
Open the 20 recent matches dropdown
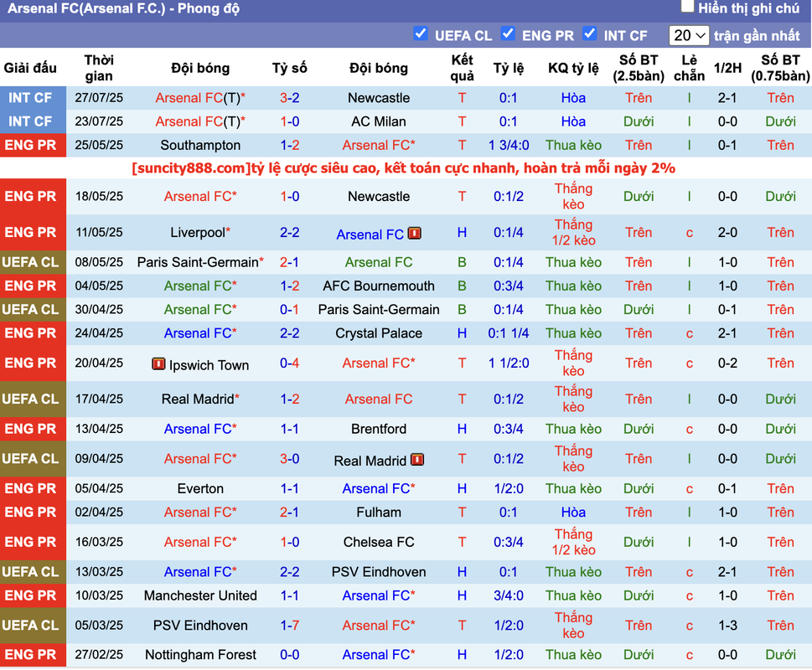(x=689, y=35)
